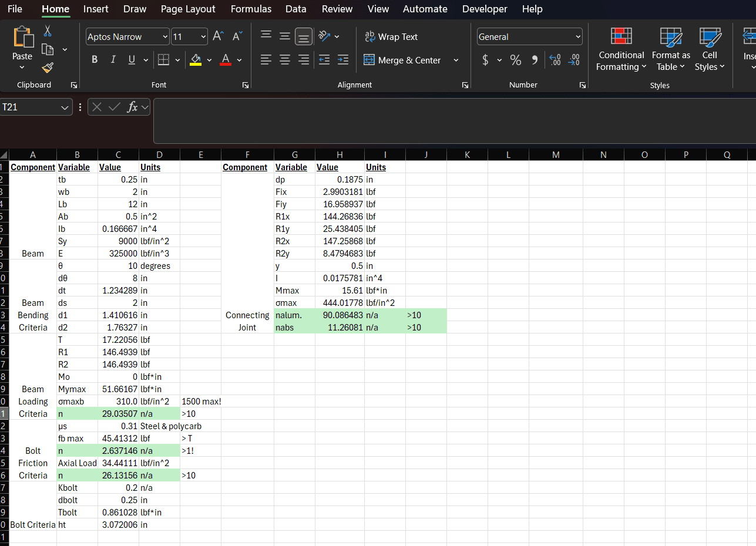Click the formula bar Cancel X
Viewport: 756px width, 546px height.
(x=97, y=107)
